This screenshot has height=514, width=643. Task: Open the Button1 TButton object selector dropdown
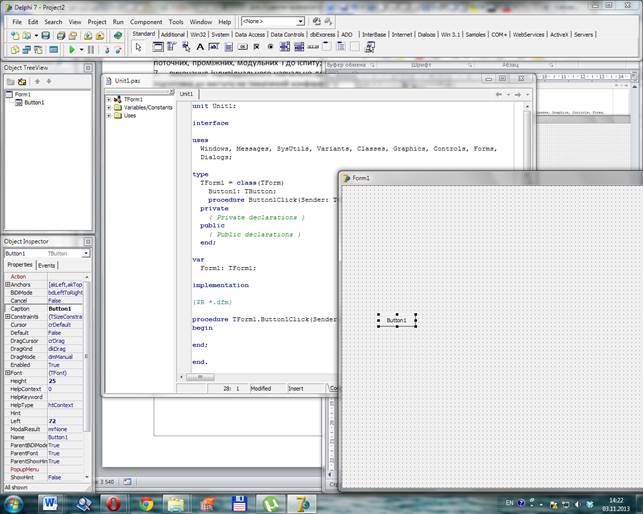click(x=86, y=254)
